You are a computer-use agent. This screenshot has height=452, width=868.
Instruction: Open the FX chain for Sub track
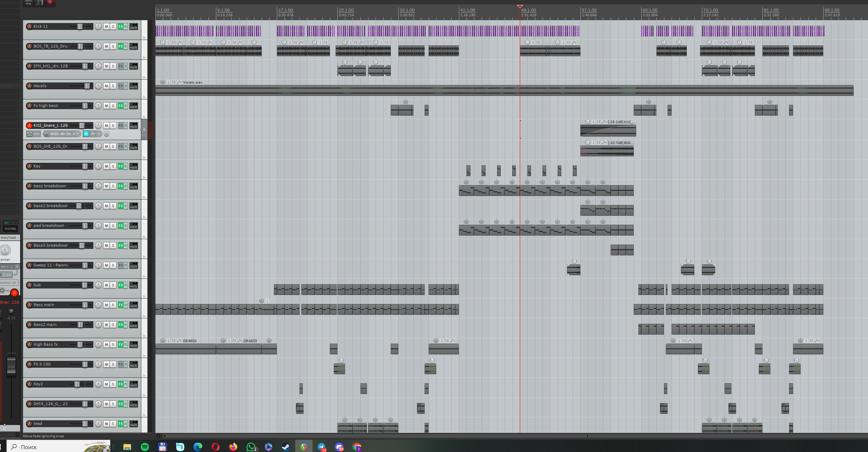click(x=121, y=285)
